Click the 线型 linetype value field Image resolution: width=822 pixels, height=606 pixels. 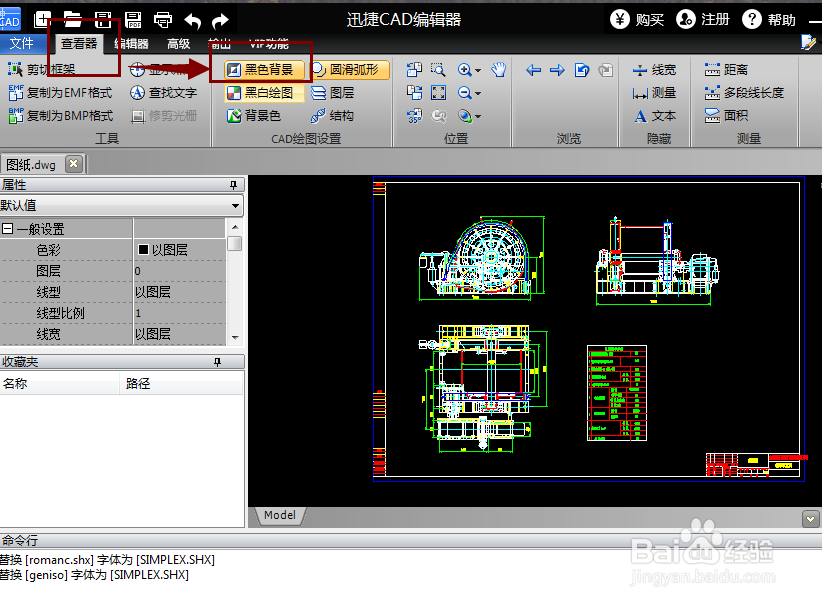pyautogui.click(x=179, y=292)
